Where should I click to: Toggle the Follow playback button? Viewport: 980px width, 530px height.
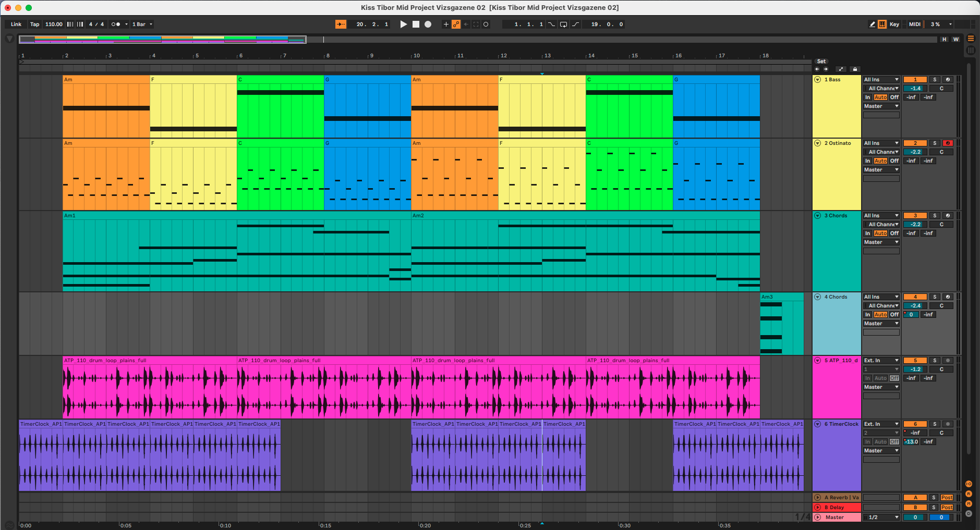coord(340,24)
